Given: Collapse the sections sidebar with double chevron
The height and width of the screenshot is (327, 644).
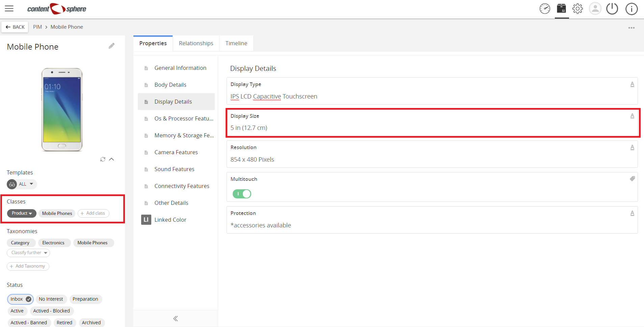Looking at the screenshot, I should 176,319.
